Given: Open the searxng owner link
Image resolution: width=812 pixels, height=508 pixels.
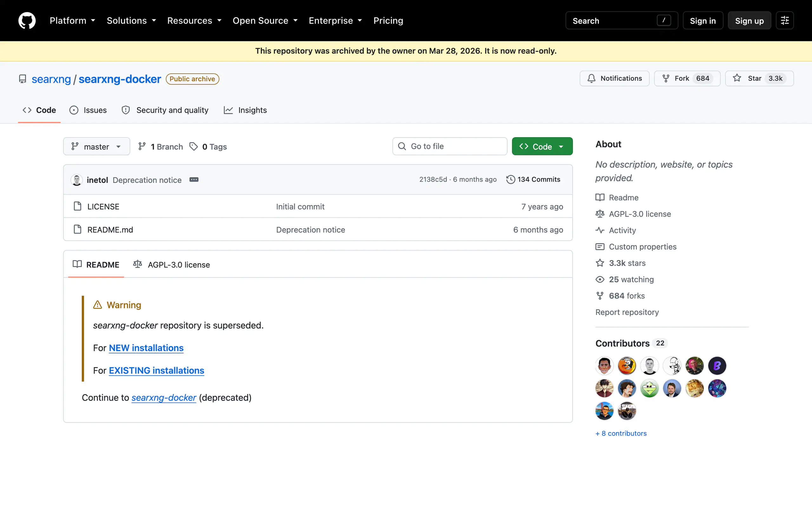Looking at the screenshot, I should pos(51,79).
